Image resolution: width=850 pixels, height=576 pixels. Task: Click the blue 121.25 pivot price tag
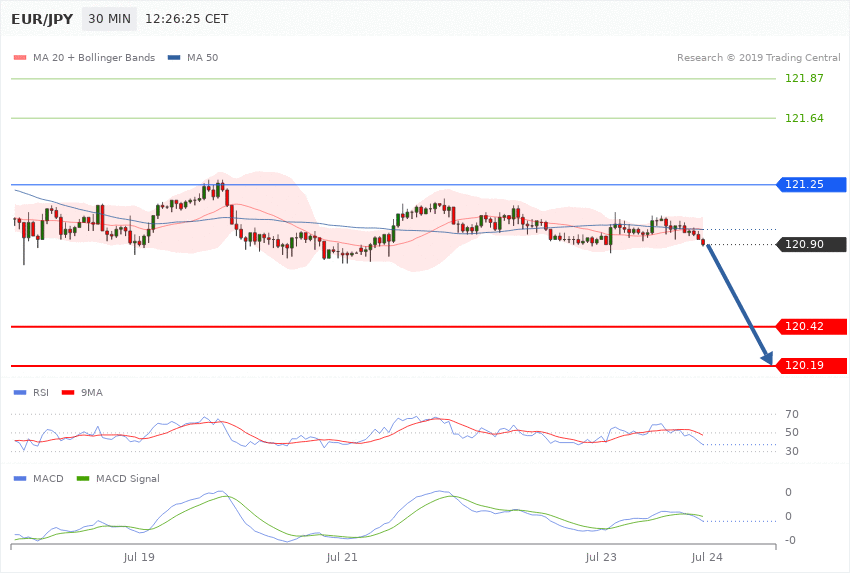click(x=811, y=184)
